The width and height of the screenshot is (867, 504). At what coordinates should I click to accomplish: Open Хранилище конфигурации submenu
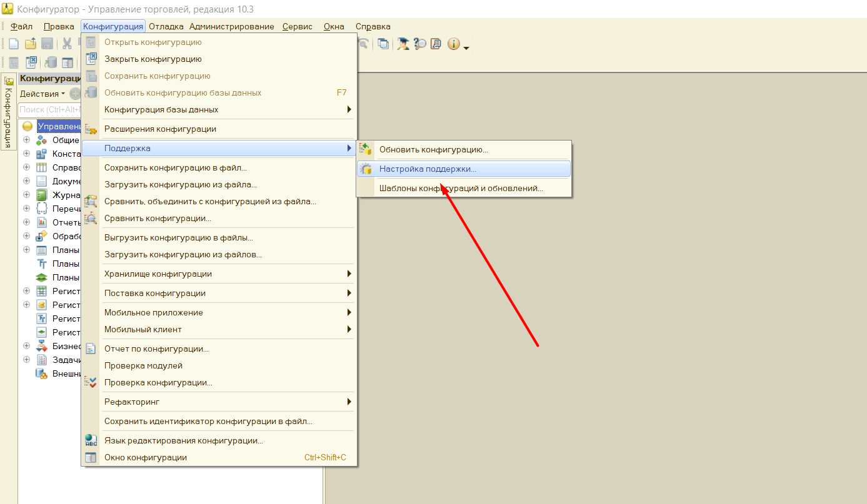(219, 274)
